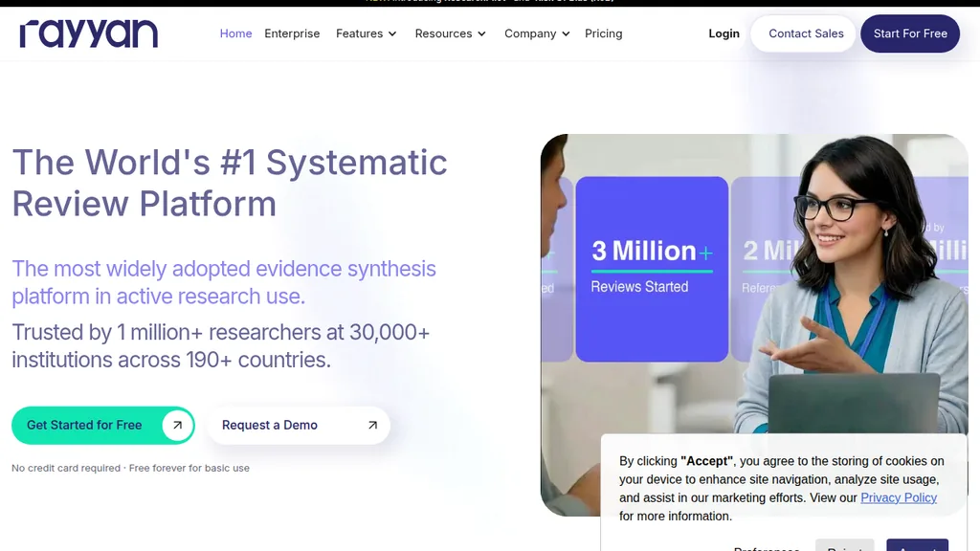The height and width of the screenshot is (551, 980).
Task: Click arrow icon in Get Started button
Action: tap(177, 426)
